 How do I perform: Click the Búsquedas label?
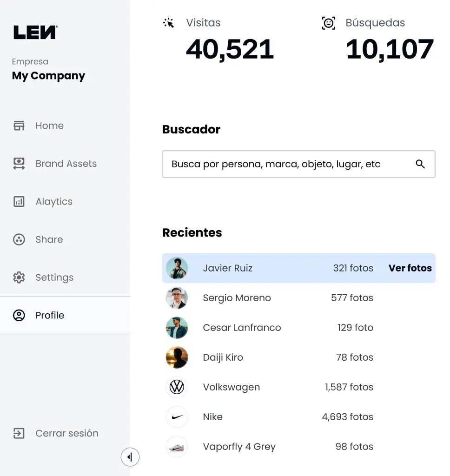[x=375, y=23]
